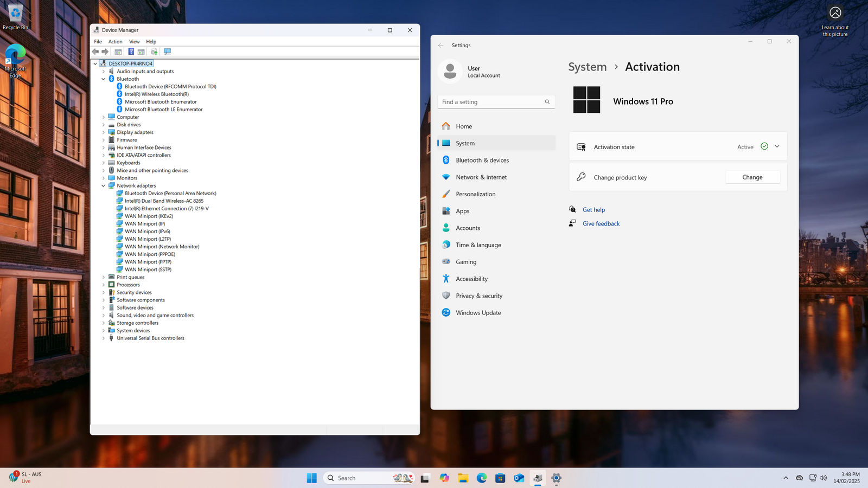Open the Action menu in Device Manager

115,42
